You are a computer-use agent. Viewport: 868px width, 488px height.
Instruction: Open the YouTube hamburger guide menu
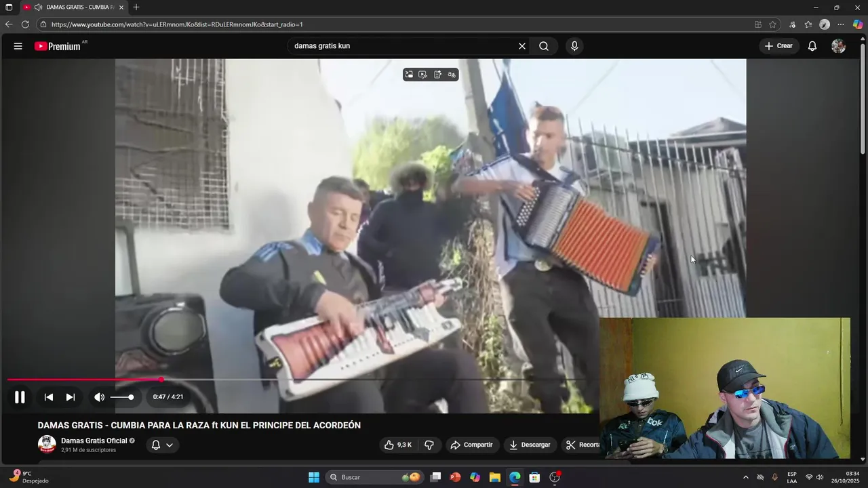(18, 46)
